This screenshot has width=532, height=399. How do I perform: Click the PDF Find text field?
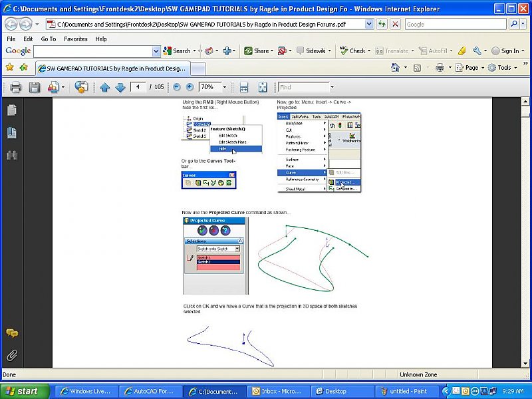[x=304, y=87]
